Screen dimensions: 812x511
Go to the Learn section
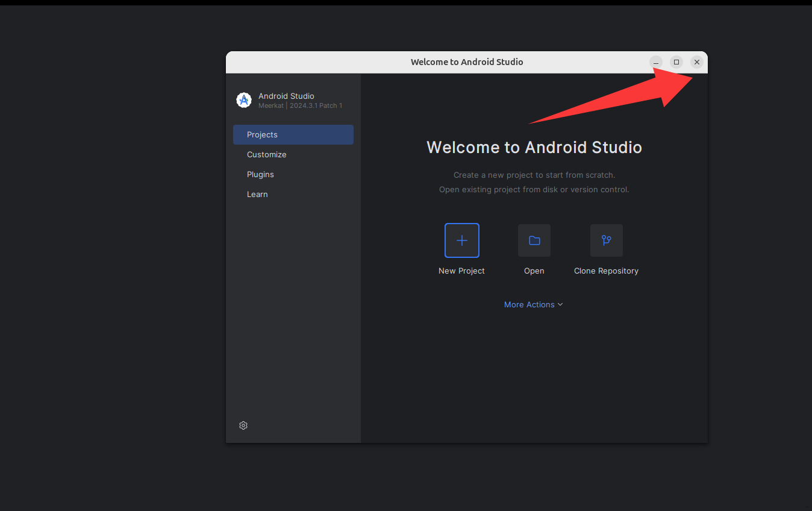tap(257, 194)
